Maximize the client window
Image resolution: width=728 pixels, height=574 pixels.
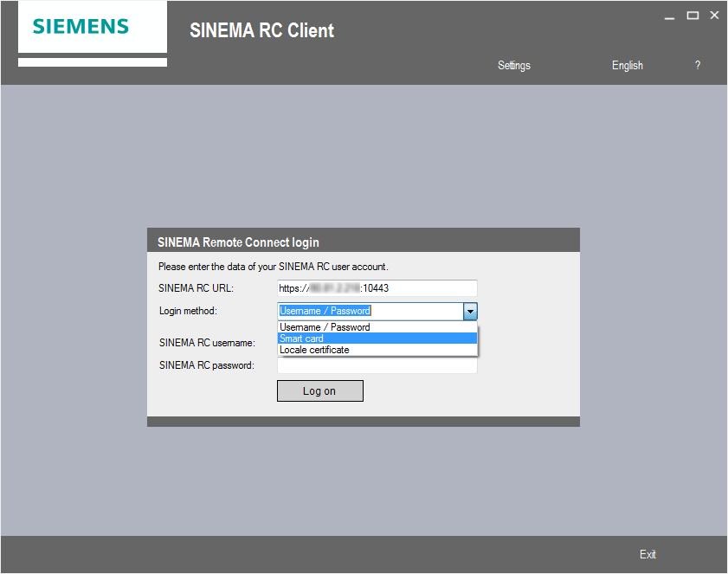[693, 16]
